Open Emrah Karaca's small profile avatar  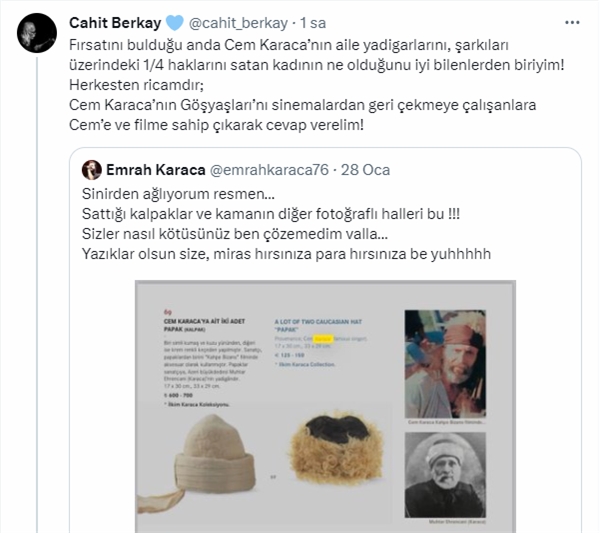click(91, 170)
